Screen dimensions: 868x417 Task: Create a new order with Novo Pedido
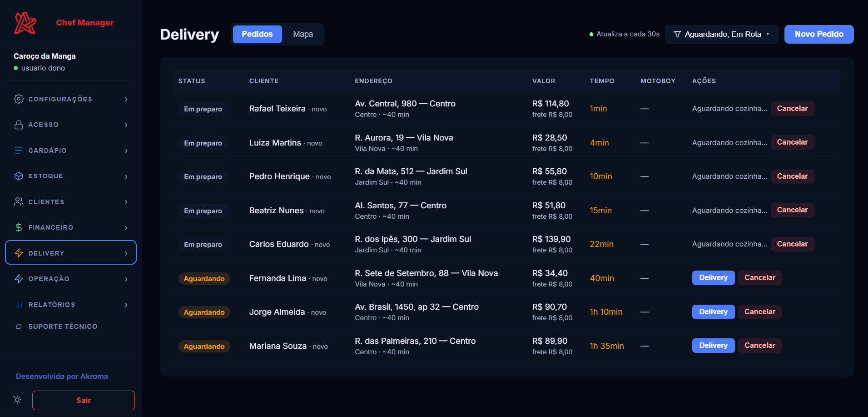pyautogui.click(x=819, y=34)
